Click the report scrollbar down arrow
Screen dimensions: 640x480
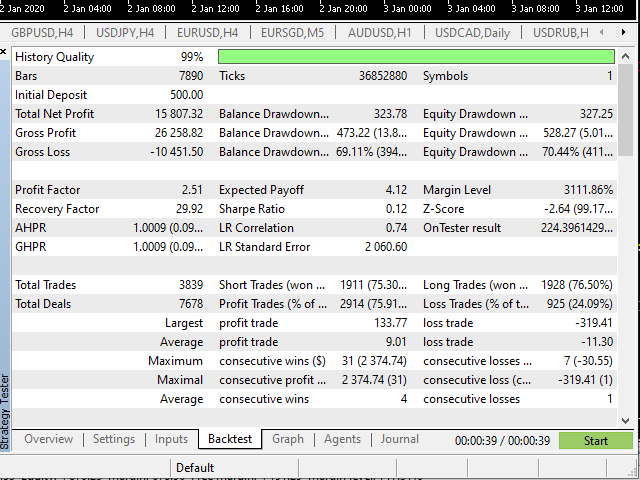pyautogui.click(x=626, y=418)
